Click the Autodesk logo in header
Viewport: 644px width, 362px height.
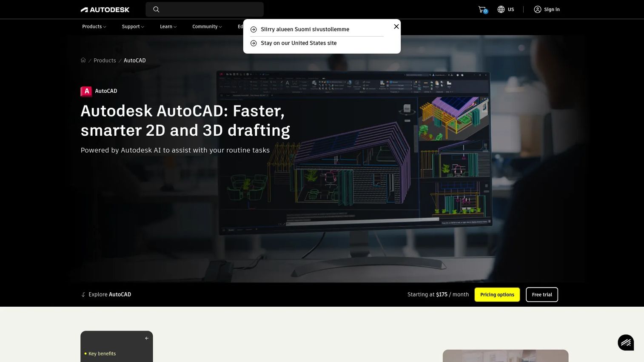[105, 9]
